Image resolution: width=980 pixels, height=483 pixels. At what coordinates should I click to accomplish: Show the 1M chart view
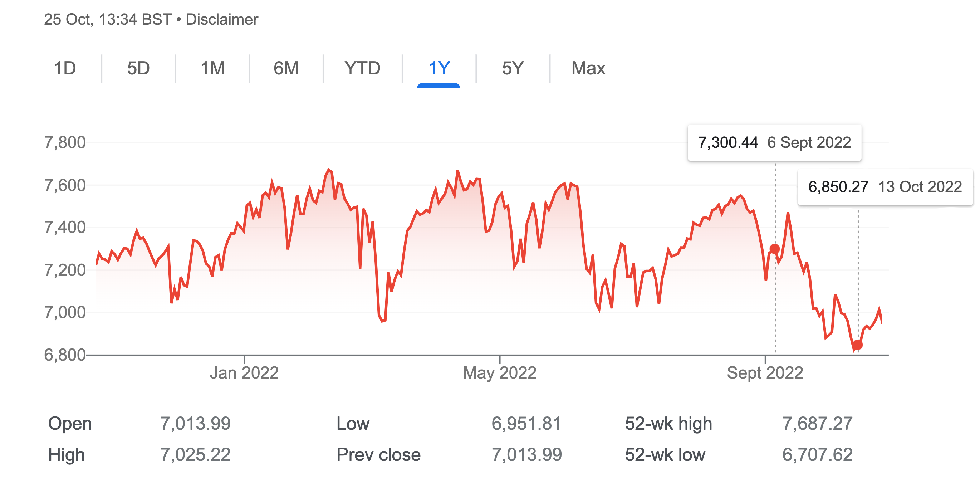coord(212,68)
